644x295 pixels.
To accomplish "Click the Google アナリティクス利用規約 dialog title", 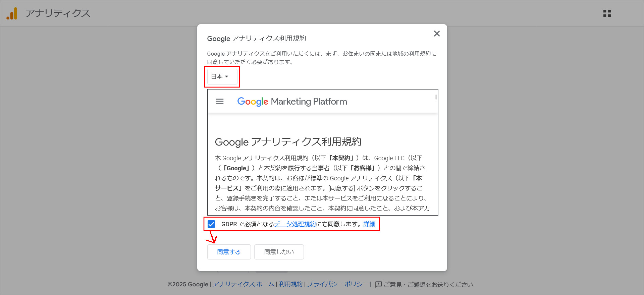I will 257,39.
